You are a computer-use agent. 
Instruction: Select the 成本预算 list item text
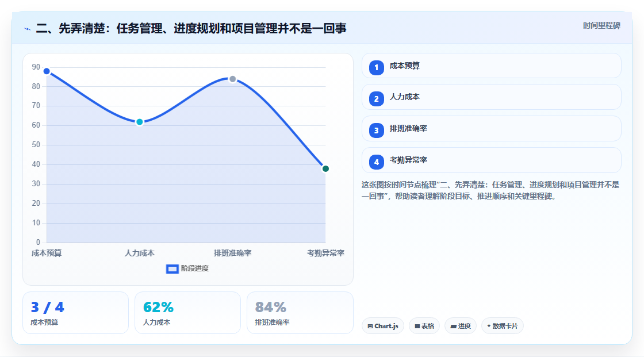coord(405,66)
